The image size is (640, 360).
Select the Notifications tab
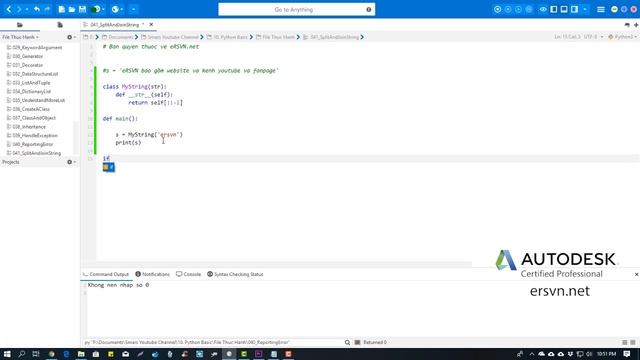click(x=152, y=274)
